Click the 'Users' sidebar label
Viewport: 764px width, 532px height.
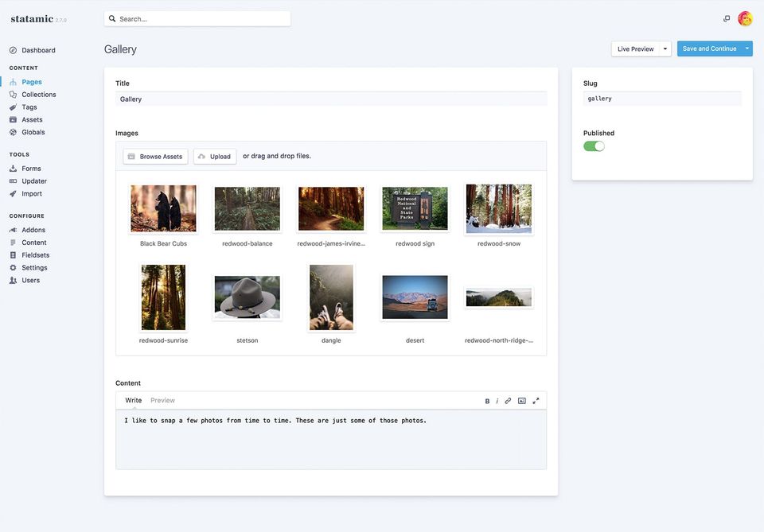(x=31, y=281)
